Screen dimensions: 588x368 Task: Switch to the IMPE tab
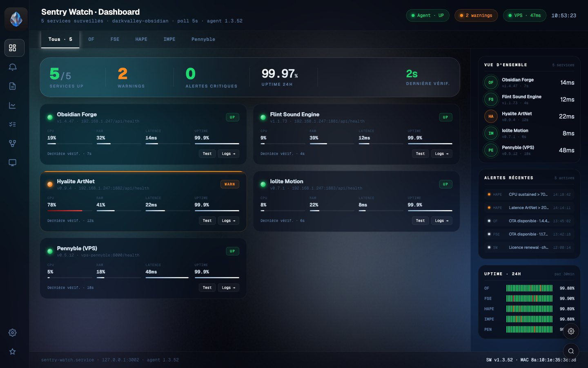click(x=169, y=39)
